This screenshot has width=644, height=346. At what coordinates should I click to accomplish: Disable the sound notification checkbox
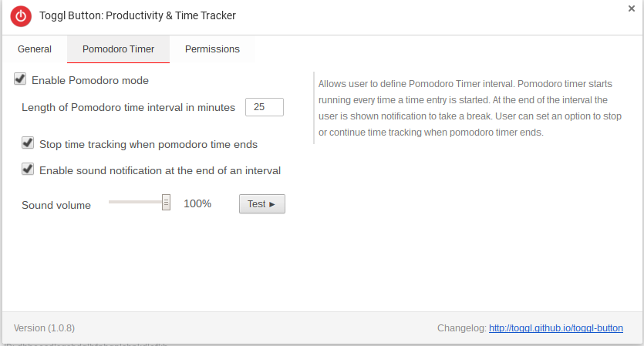point(28,169)
